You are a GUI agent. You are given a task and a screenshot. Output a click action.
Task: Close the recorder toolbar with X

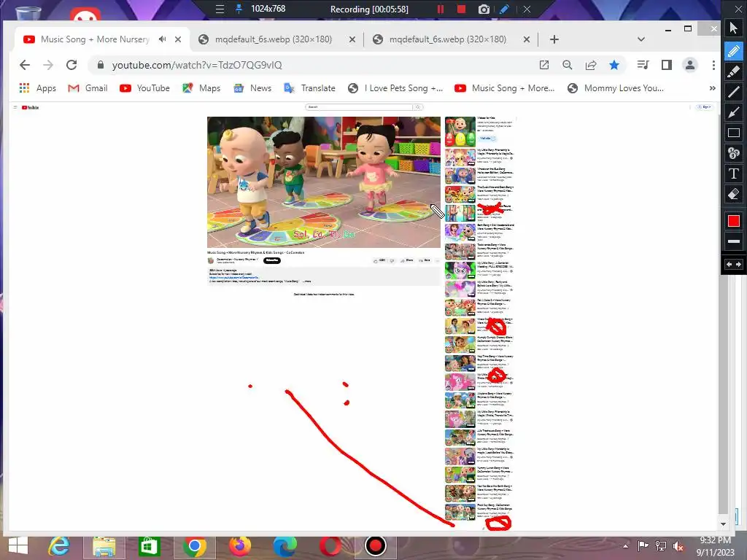[x=527, y=9]
